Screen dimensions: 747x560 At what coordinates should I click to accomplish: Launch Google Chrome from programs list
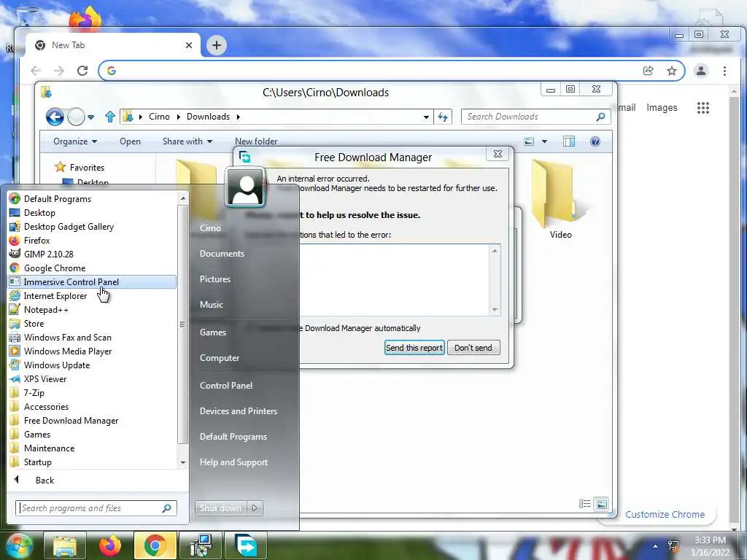coord(55,268)
